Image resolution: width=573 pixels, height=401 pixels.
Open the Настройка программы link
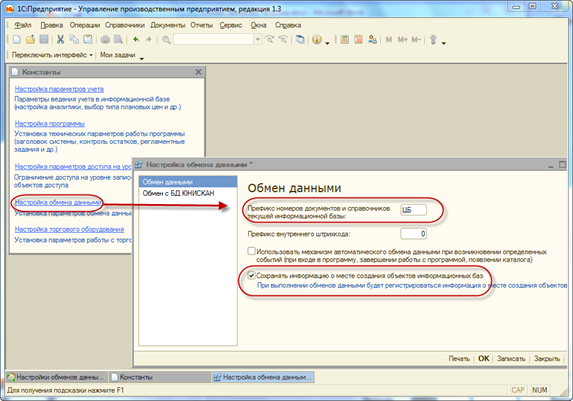point(50,124)
